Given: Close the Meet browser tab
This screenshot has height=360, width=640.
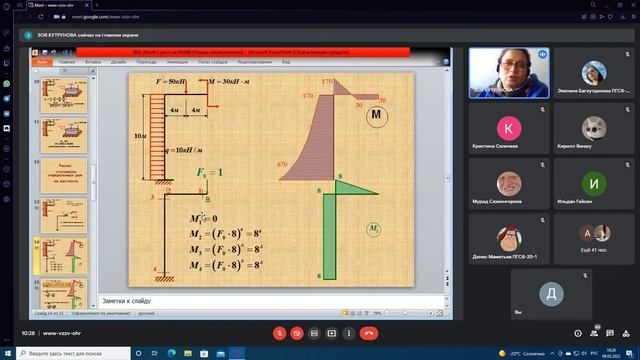Looking at the screenshot, I should point(87,5).
